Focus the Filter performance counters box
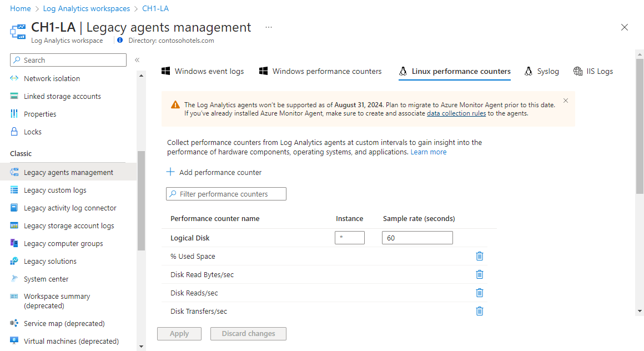The height and width of the screenshot is (351, 644). tap(226, 194)
